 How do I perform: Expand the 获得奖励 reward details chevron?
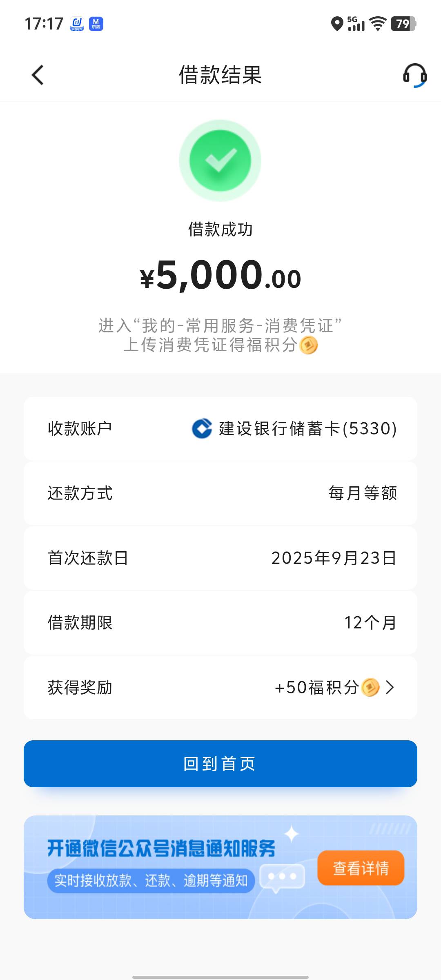coord(390,687)
